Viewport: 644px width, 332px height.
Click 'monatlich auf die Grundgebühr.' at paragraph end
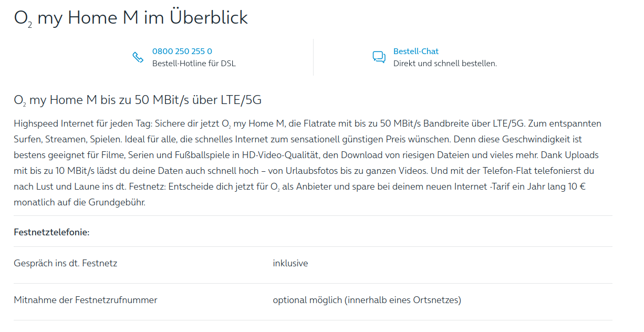(x=79, y=202)
